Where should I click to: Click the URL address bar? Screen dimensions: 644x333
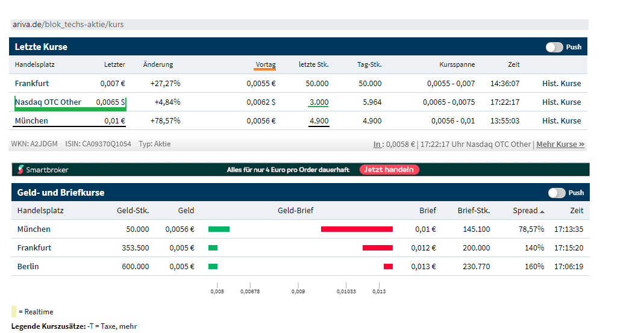point(299,25)
